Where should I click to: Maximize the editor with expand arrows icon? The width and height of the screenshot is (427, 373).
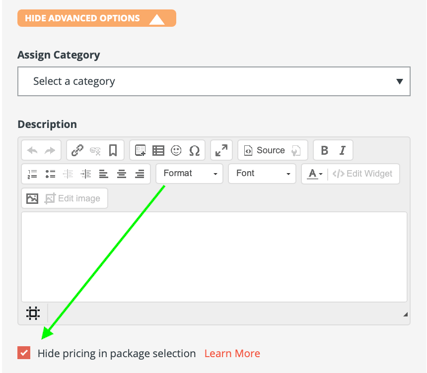click(x=221, y=150)
